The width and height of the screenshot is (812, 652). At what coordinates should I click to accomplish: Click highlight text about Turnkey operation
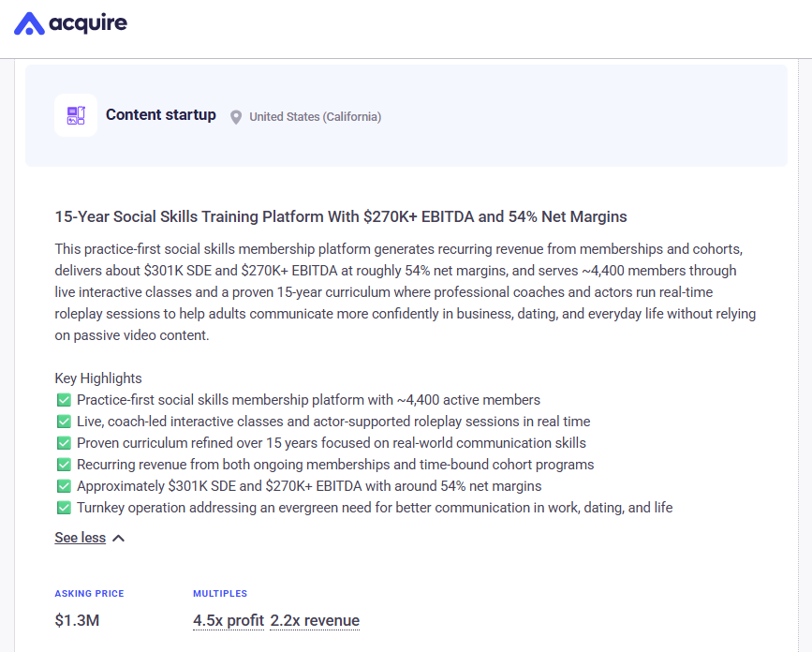(375, 508)
